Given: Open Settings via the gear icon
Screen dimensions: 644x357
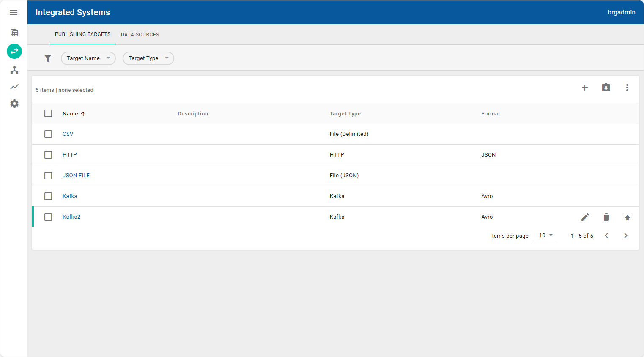Looking at the screenshot, I should [x=14, y=104].
